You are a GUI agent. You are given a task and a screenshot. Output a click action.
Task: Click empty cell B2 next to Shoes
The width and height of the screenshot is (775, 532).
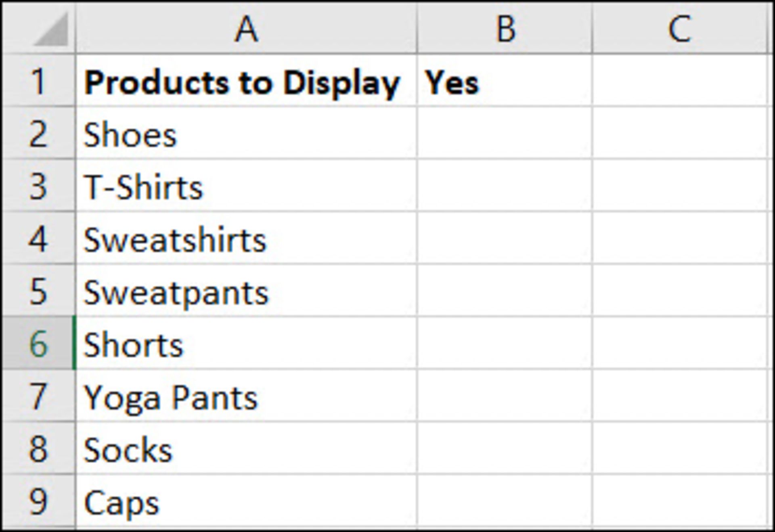[x=505, y=133]
